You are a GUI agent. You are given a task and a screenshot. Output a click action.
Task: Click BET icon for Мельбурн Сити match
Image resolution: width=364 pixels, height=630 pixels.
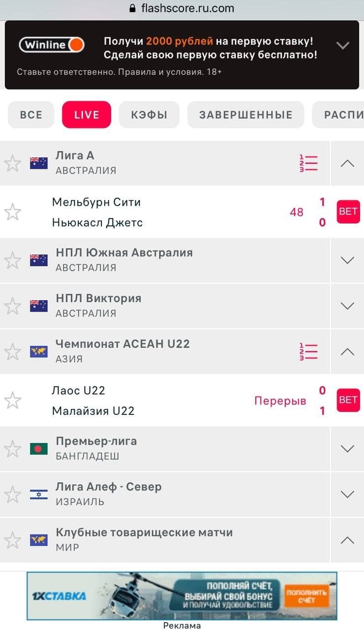coord(348,212)
